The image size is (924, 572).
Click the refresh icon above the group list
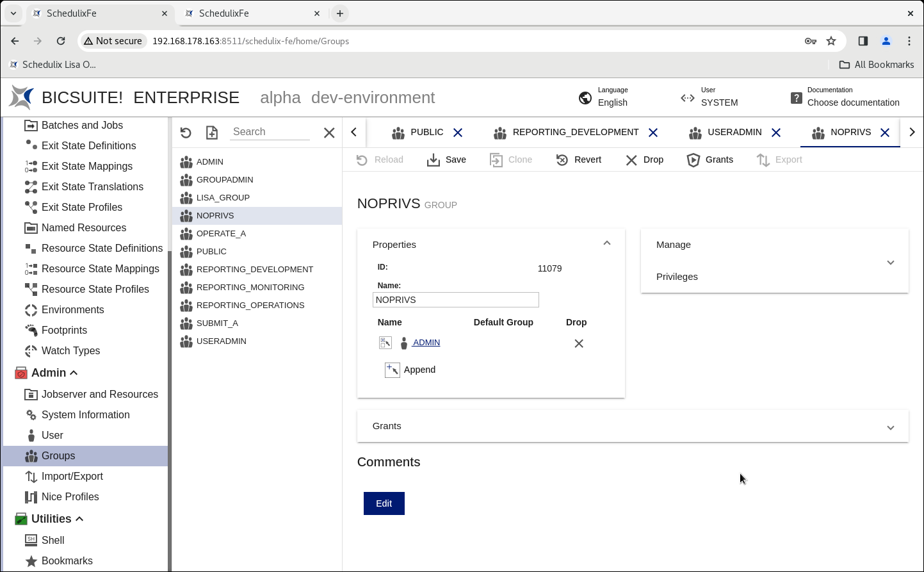point(186,133)
